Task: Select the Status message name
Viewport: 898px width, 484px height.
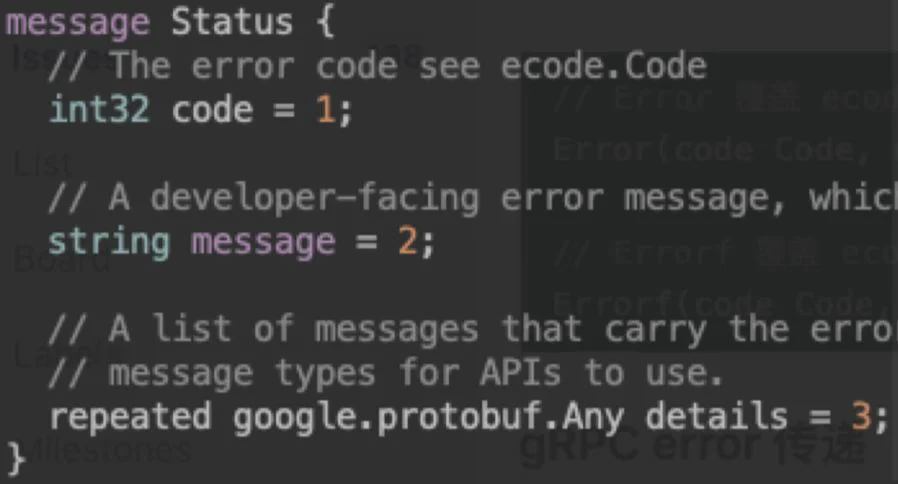Action: (x=232, y=22)
